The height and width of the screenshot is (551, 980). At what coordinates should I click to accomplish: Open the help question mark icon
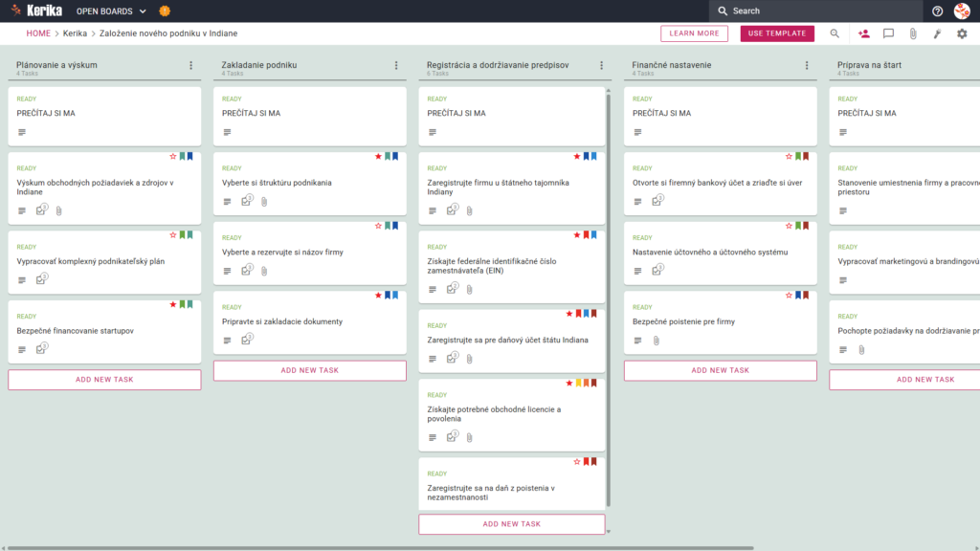click(937, 11)
